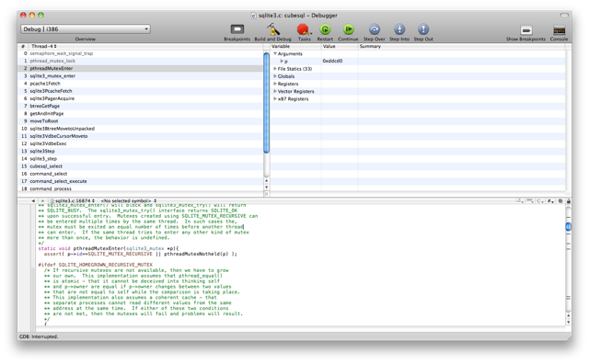Select stack frame moveToRoot
This screenshot has height=364, width=589.
[141, 120]
